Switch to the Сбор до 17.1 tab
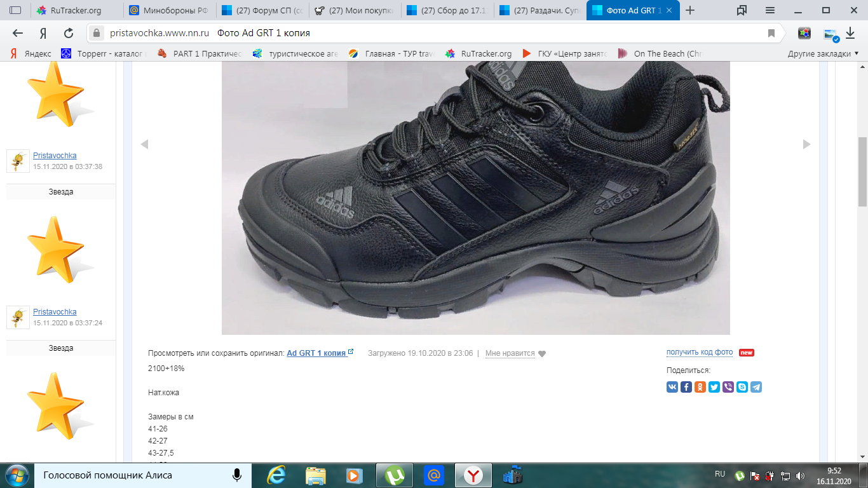The image size is (868, 488). point(447,10)
